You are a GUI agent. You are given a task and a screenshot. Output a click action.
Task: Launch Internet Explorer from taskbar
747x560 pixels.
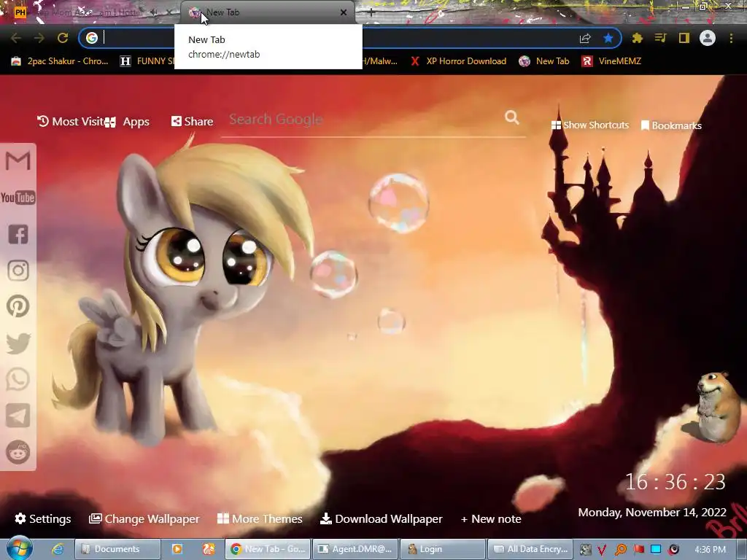pyautogui.click(x=58, y=549)
